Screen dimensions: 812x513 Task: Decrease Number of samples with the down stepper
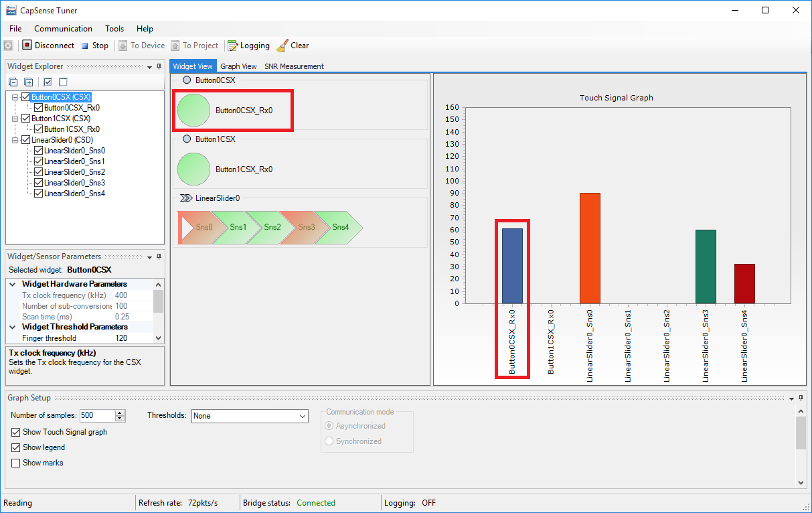pos(120,419)
